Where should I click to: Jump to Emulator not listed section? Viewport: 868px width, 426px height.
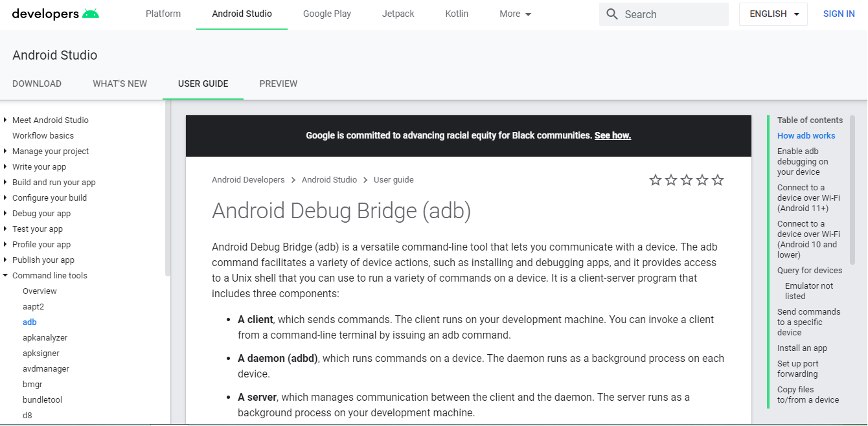[x=809, y=291]
